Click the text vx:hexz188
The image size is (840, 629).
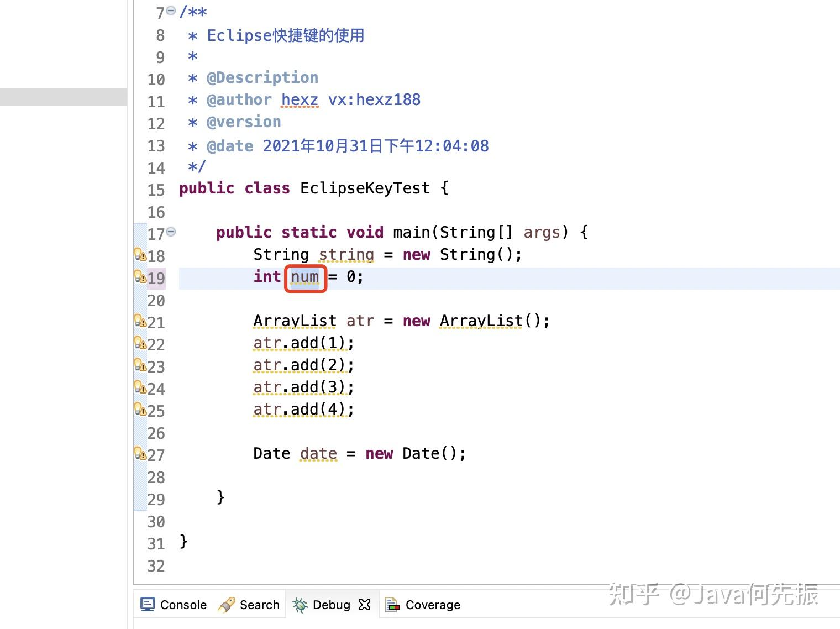coord(375,100)
